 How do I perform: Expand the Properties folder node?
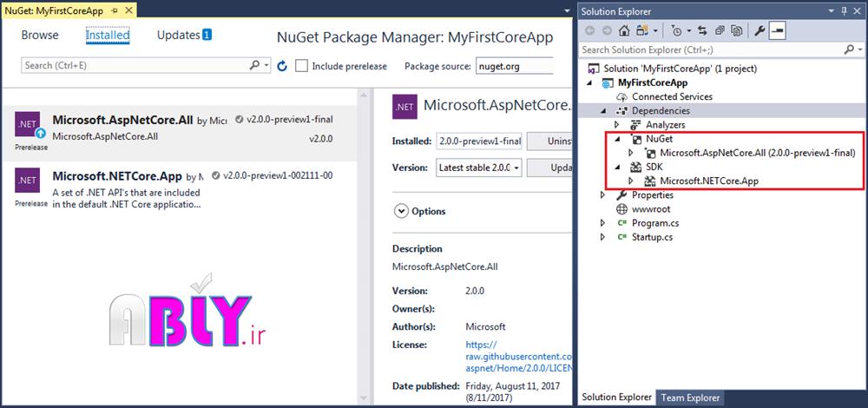coord(603,194)
